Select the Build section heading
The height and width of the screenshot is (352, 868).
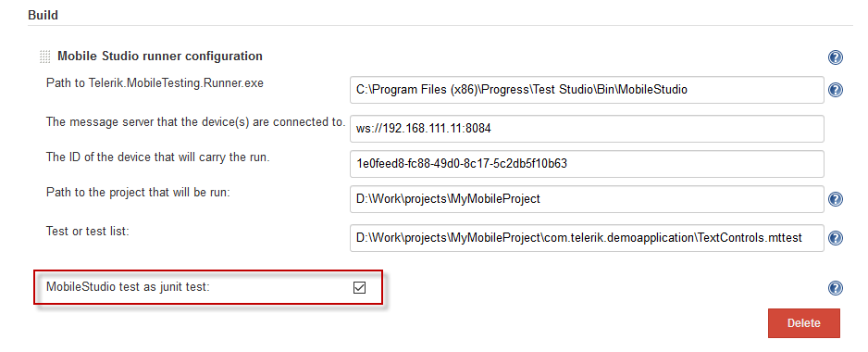tap(43, 15)
